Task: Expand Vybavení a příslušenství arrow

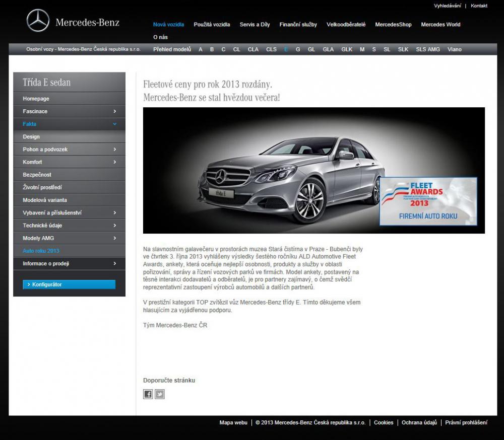Action: 115,212
